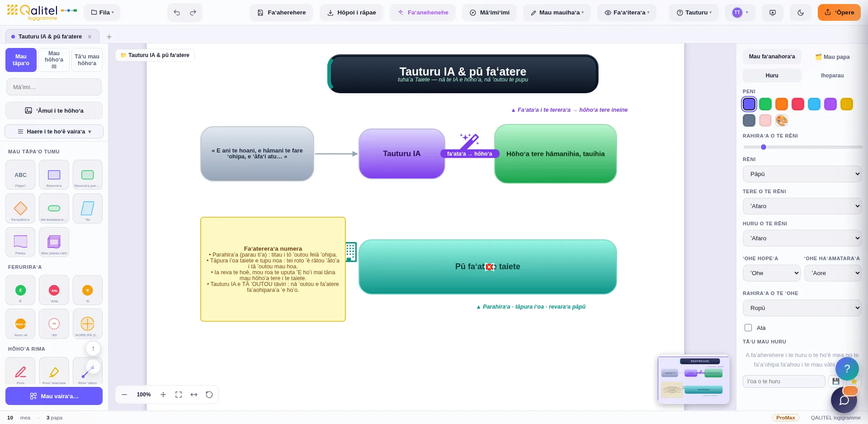Click the Māʻimiʻimi explore button
Screen dimensions: 868x424
click(489, 13)
